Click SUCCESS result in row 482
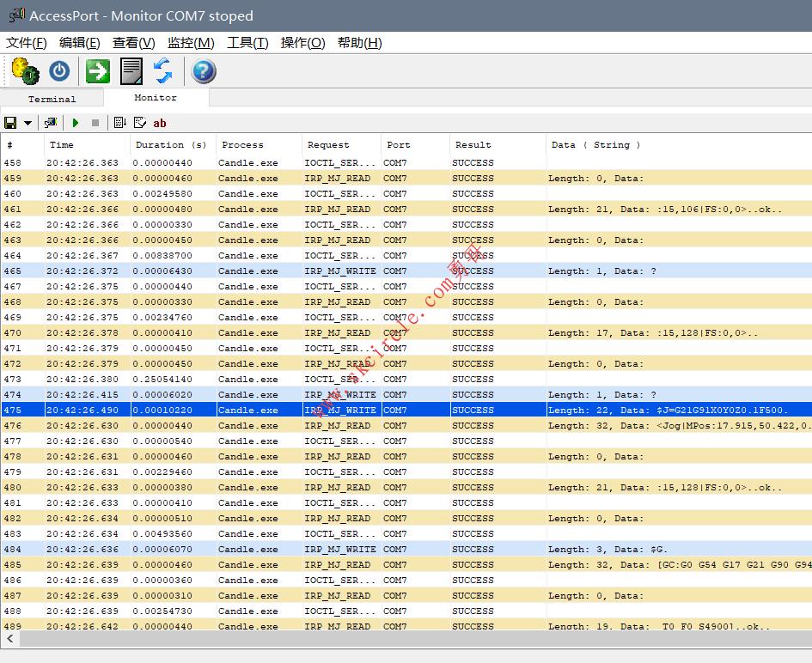Viewport: 812px width, 663px height. (x=473, y=518)
